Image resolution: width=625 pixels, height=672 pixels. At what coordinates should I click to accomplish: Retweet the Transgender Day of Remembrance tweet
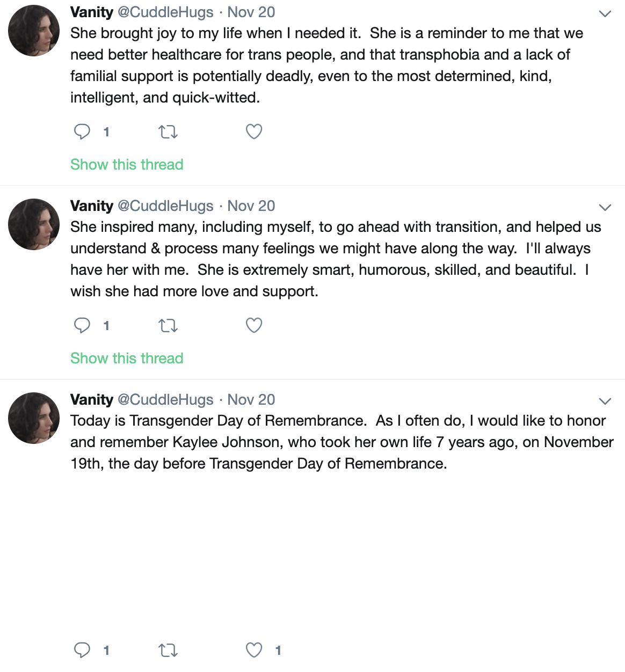[x=168, y=651]
